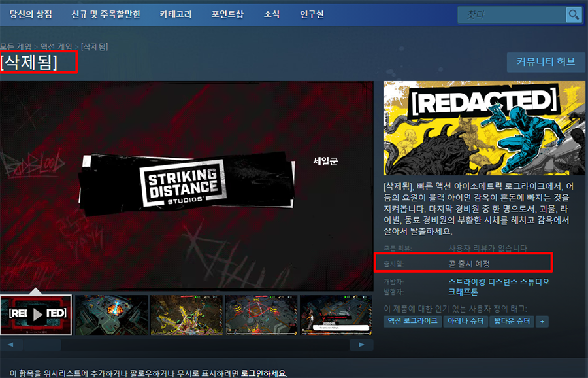Click the 로그인하세요 login link
This screenshot has width=588, height=378.
pyautogui.click(x=263, y=373)
